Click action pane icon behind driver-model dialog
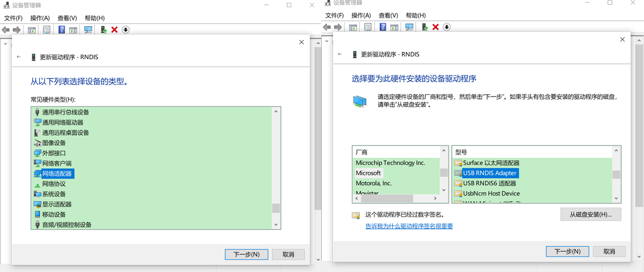This screenshot has width=644, height=272. tap(394, 27)
